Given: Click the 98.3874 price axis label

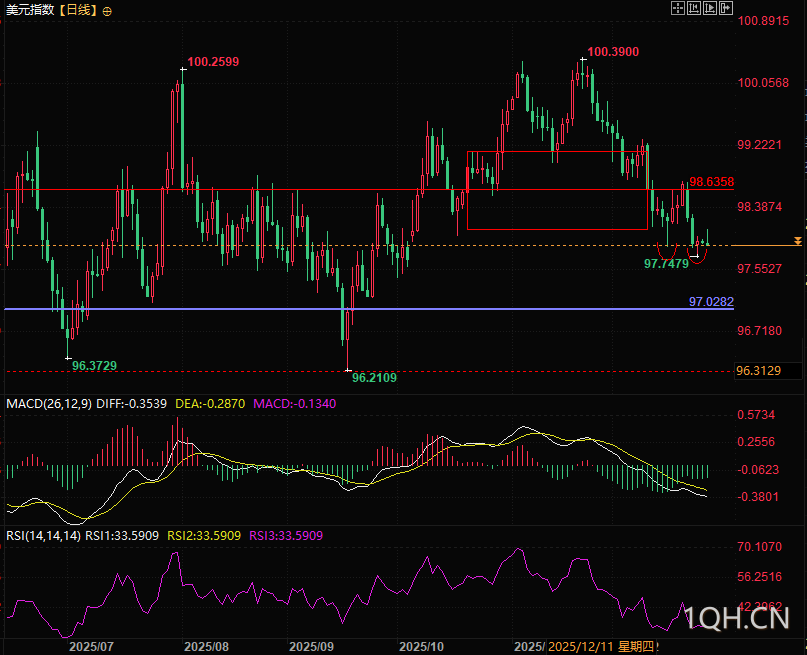Looking at the screenshot, I should point(759,207).
